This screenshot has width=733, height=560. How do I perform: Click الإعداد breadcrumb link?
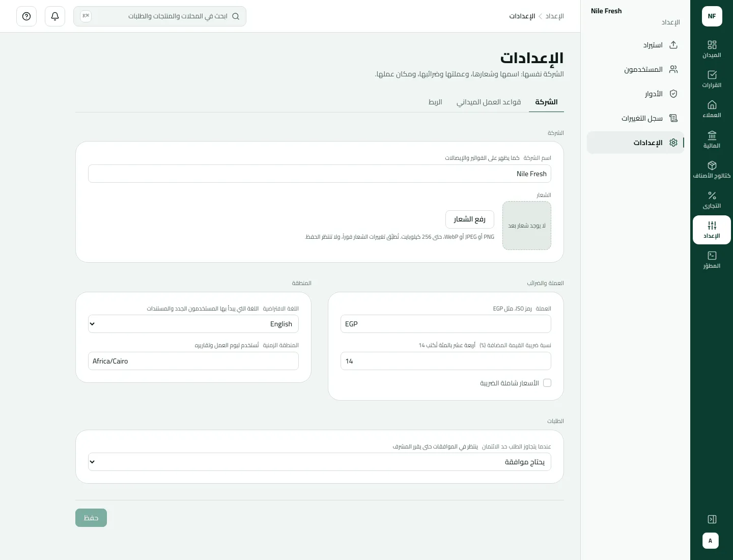555,16
